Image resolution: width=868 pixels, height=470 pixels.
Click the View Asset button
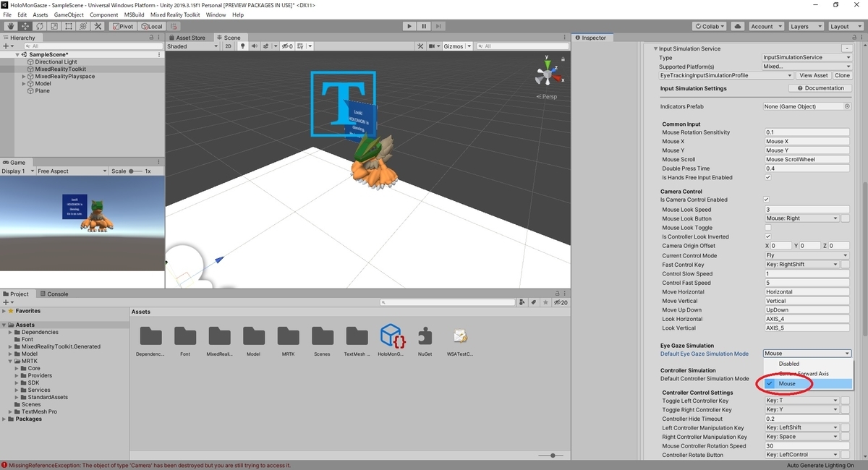click(814, 75)
